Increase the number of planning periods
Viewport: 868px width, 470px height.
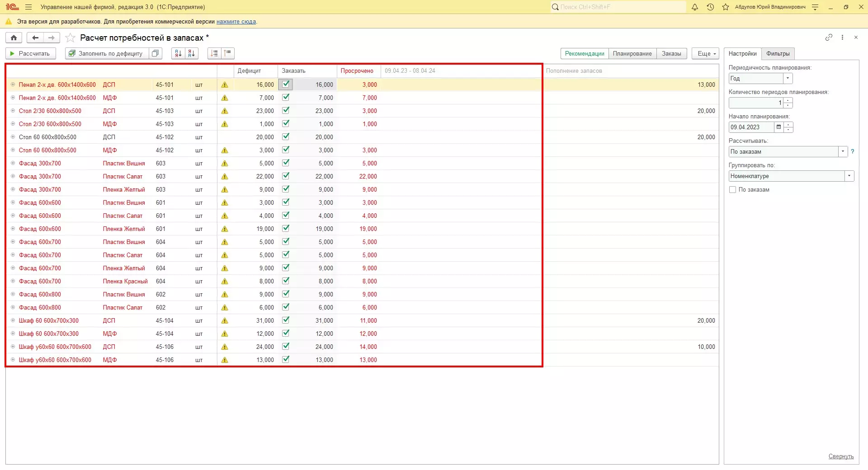tap(788, 100)
